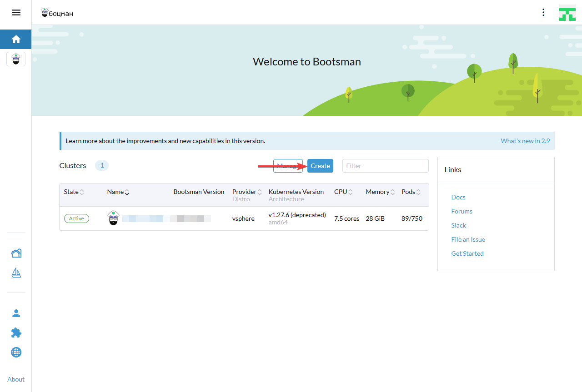This screenshot has width=582, height=392.
Task: Click the Get Started link
Action: (x=467, y=253)
